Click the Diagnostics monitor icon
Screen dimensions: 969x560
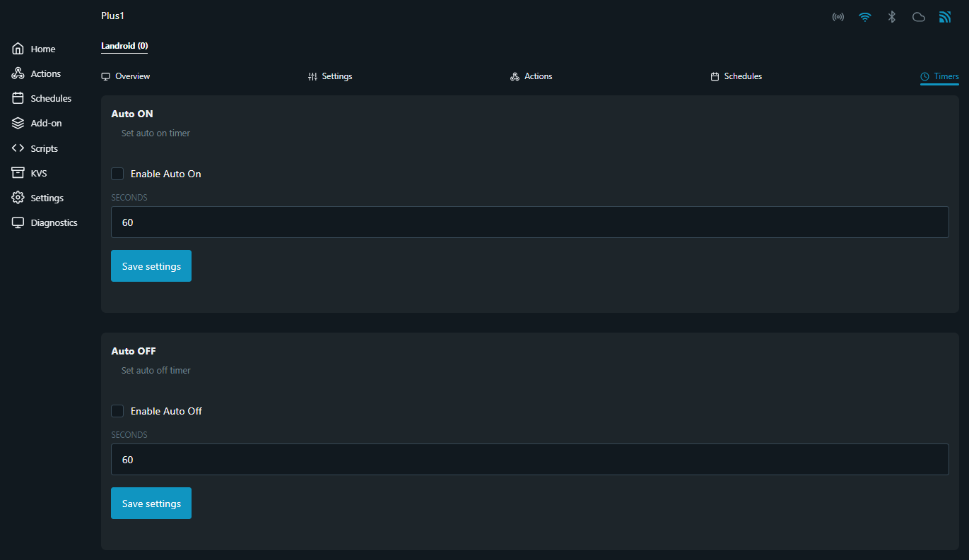pos(18,222)
